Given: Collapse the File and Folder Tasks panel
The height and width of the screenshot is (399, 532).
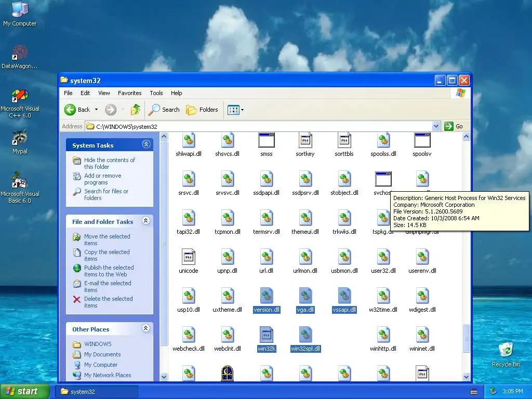Looking at the screenshot, I should [x=146, y=221].
